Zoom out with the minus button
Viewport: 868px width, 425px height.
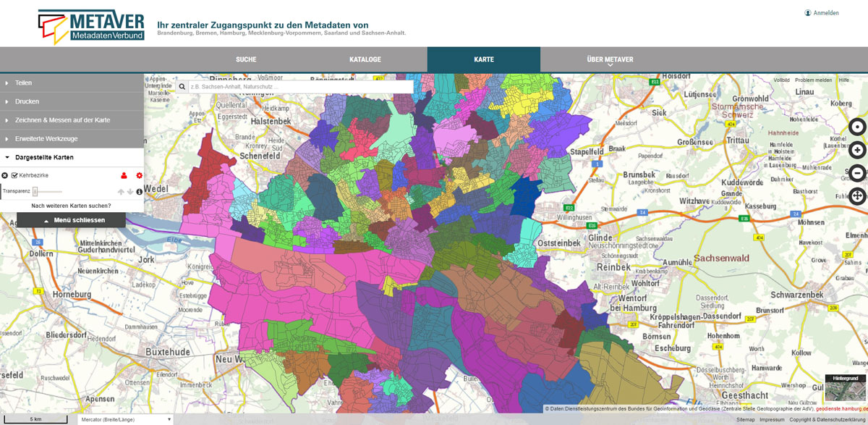coord(857,173)
